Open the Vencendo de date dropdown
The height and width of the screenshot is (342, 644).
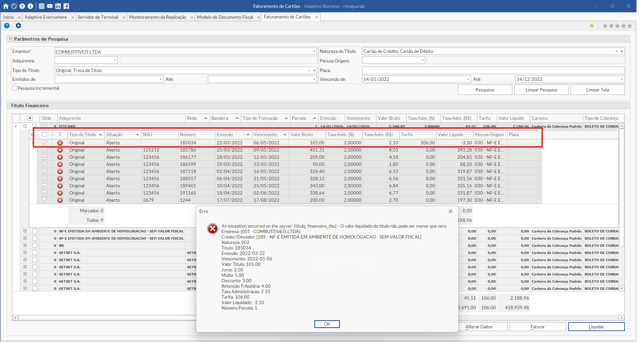click(468, 79)
